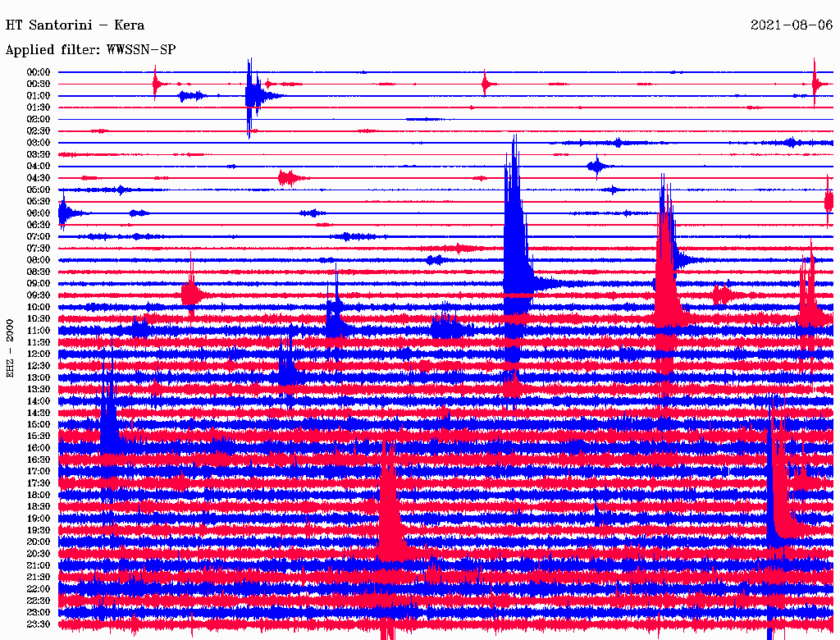Click the EHZ – 2000 axis label
This screenshot has height=640, width=840.
pos(10,349)
